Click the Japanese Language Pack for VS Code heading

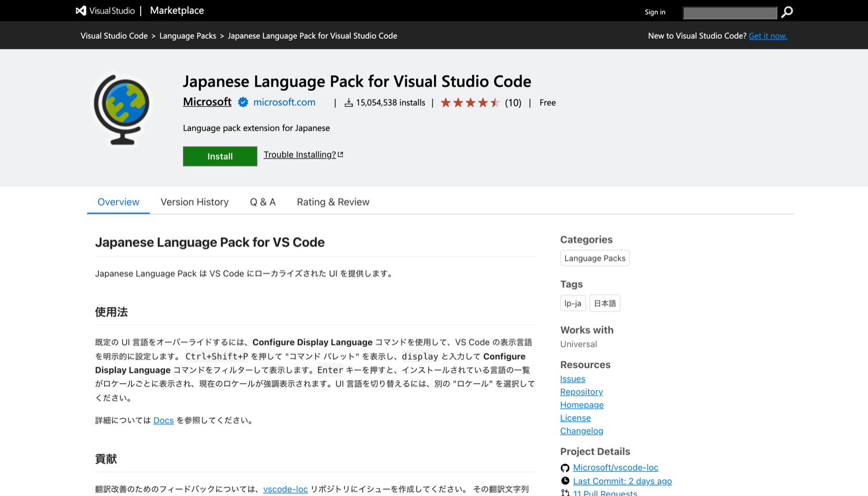[209, 242]
